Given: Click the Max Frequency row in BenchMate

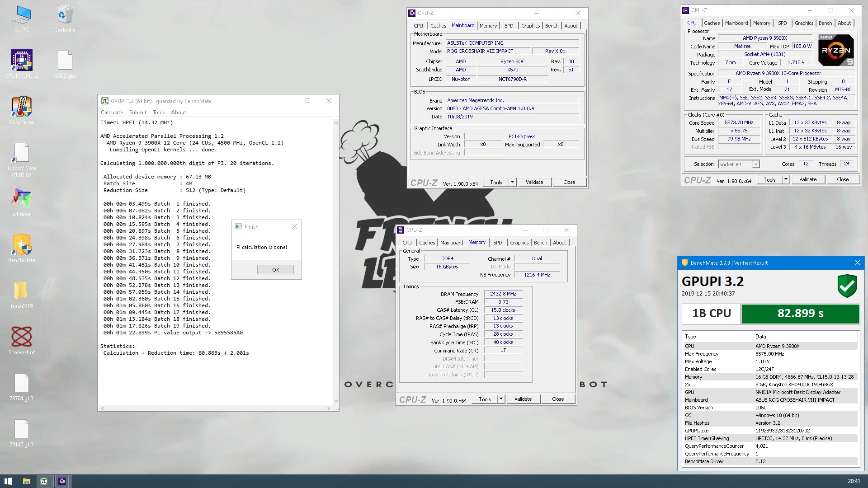Looking at the screenshot, I should tap(770, 354).
